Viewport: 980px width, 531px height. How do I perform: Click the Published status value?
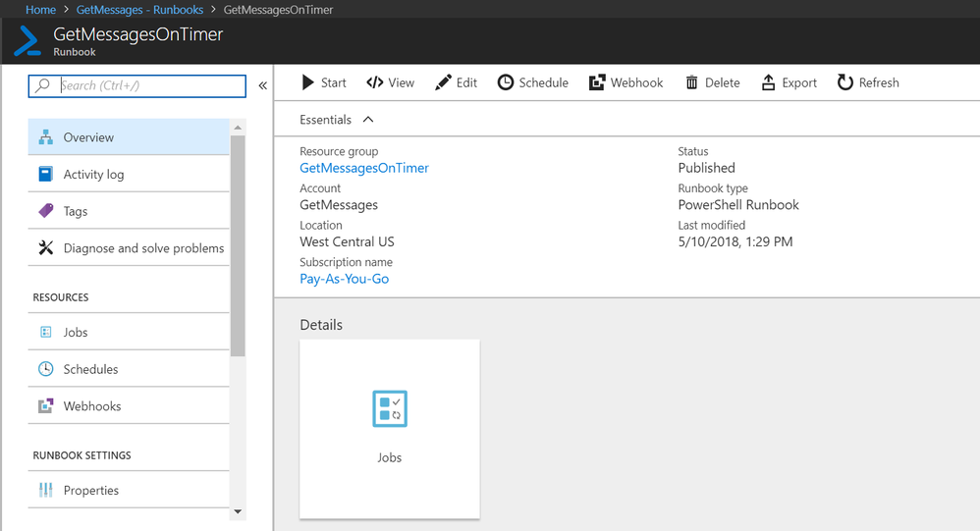(x=706, y=168)
